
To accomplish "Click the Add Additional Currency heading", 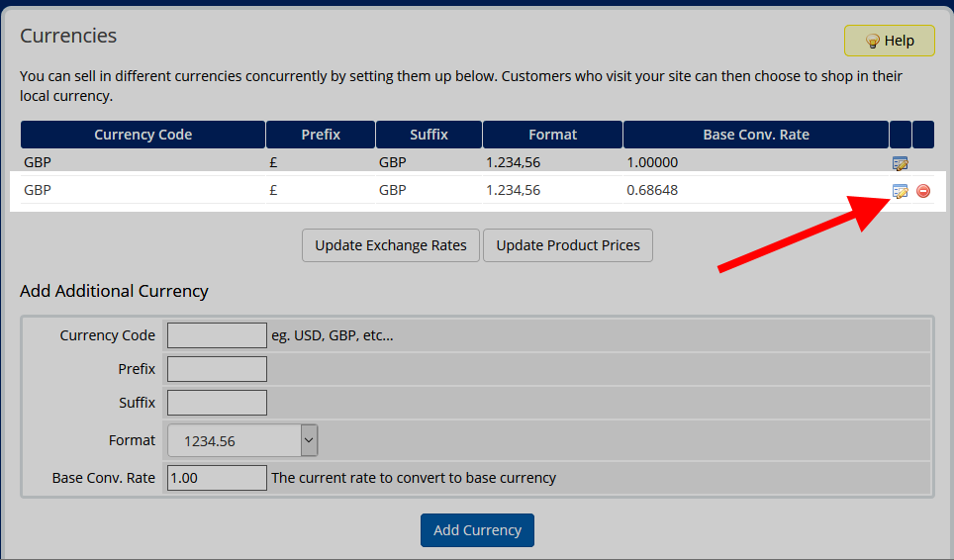I will (x=114, y=291).
